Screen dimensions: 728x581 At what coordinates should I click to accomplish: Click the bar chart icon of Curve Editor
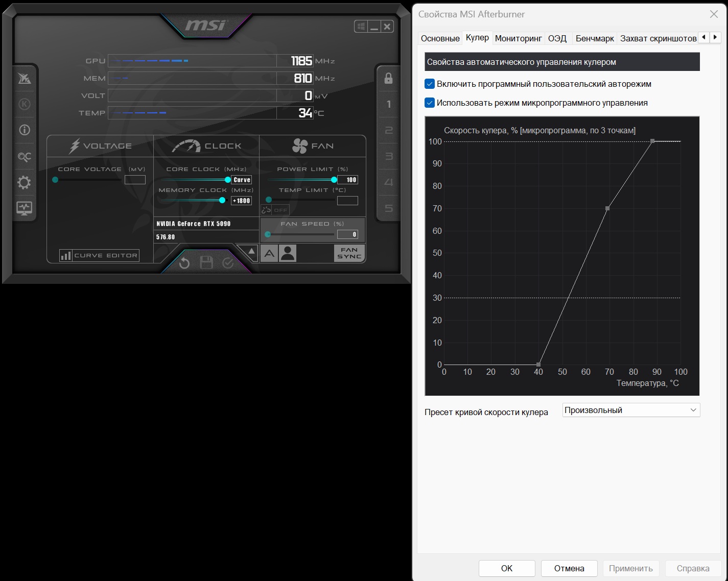tap(66, 255)
